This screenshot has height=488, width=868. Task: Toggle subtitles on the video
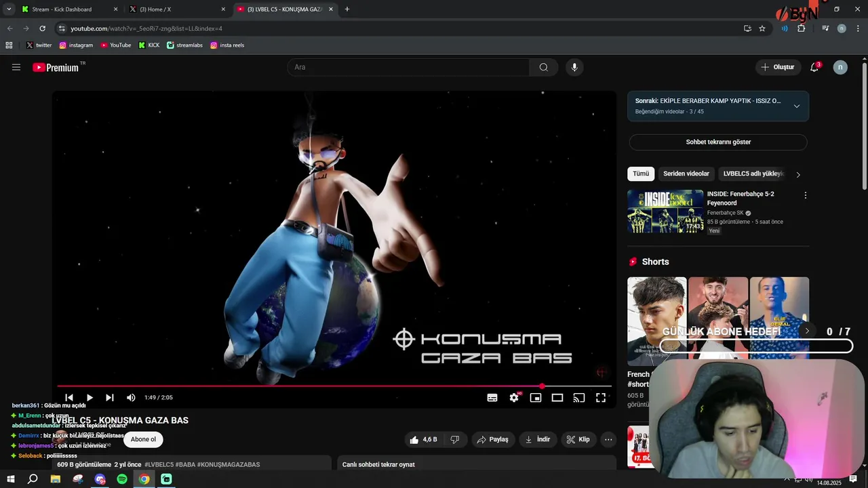[x=492, y=398]
